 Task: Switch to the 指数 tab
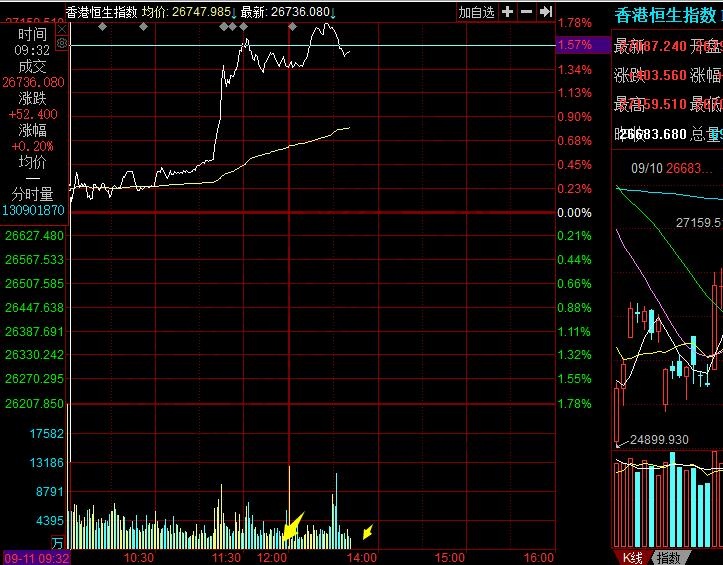pos(669,557)
